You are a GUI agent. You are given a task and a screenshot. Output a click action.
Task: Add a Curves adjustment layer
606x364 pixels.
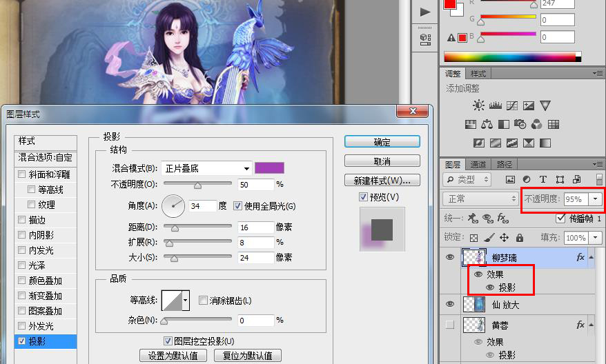click(511, 105)
